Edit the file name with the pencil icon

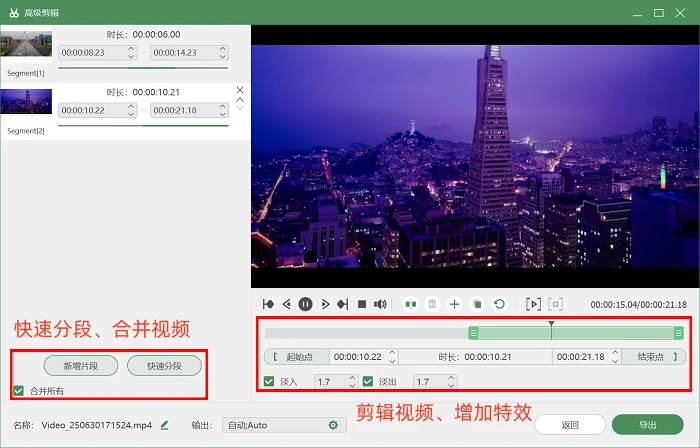tap(165, 425)
